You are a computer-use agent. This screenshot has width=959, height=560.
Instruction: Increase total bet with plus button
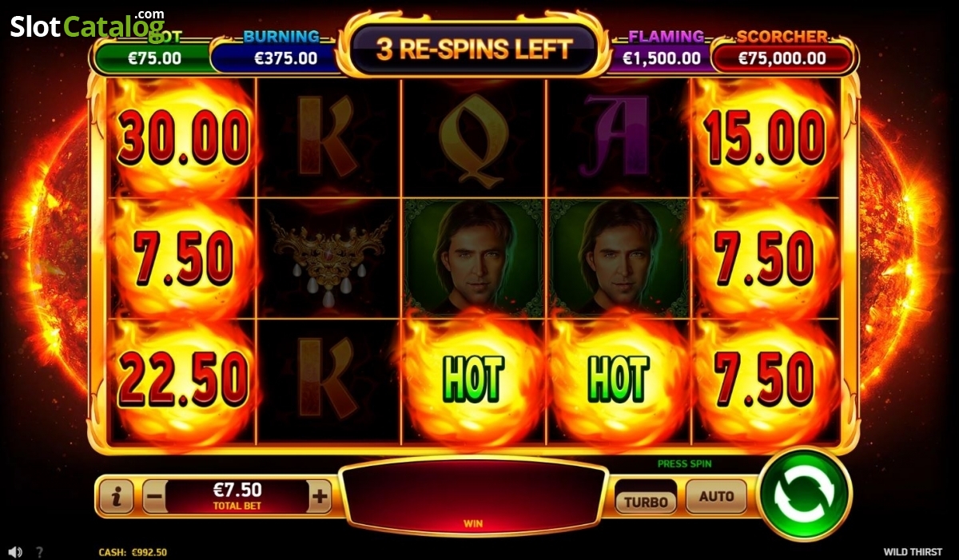tap(320, 498)
